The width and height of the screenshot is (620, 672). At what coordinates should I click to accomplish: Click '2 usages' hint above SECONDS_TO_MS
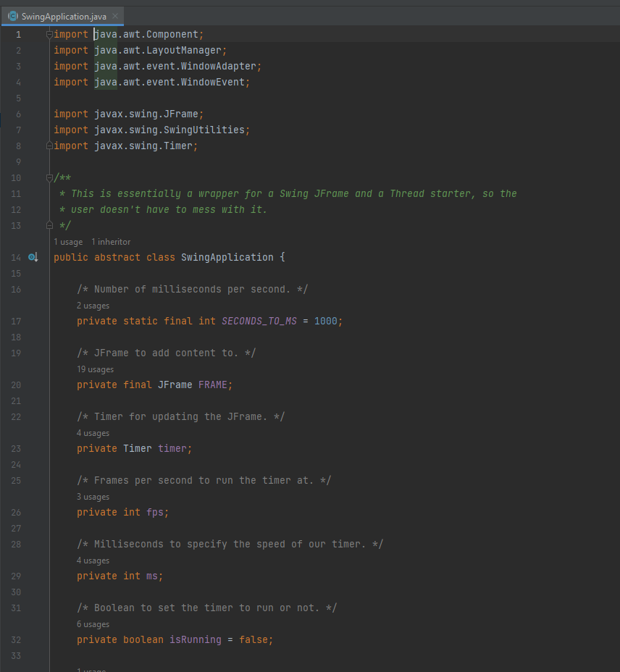point(93,306)
